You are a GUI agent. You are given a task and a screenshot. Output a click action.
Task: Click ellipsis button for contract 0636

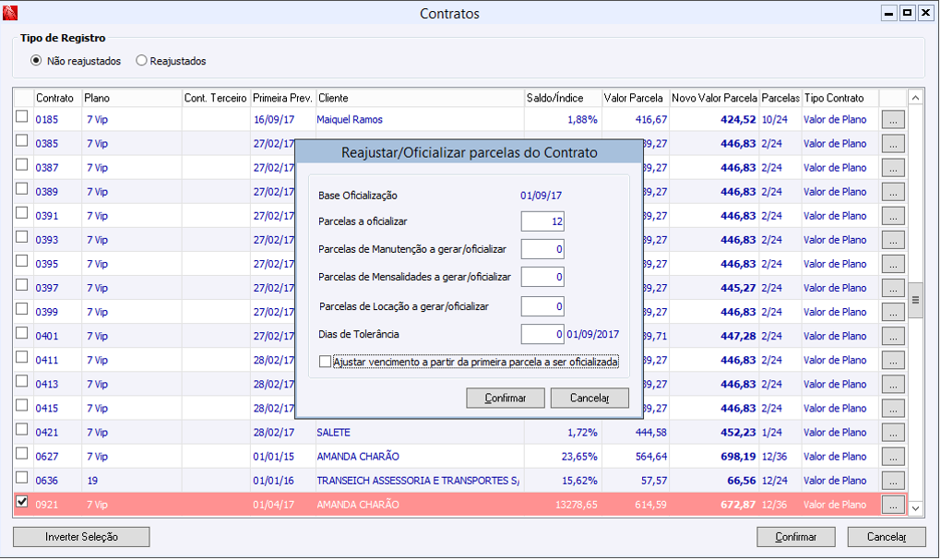tap(892, 481)
